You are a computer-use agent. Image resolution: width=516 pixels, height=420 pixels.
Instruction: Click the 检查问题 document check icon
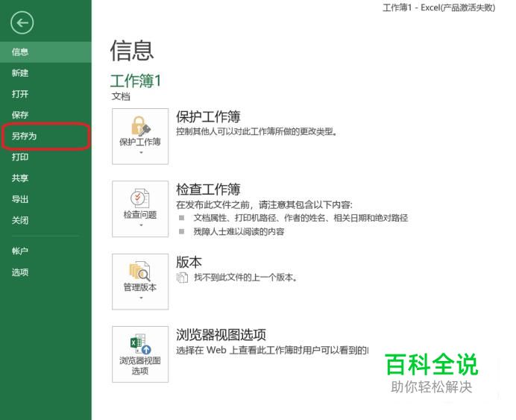[x=140, y=198]
